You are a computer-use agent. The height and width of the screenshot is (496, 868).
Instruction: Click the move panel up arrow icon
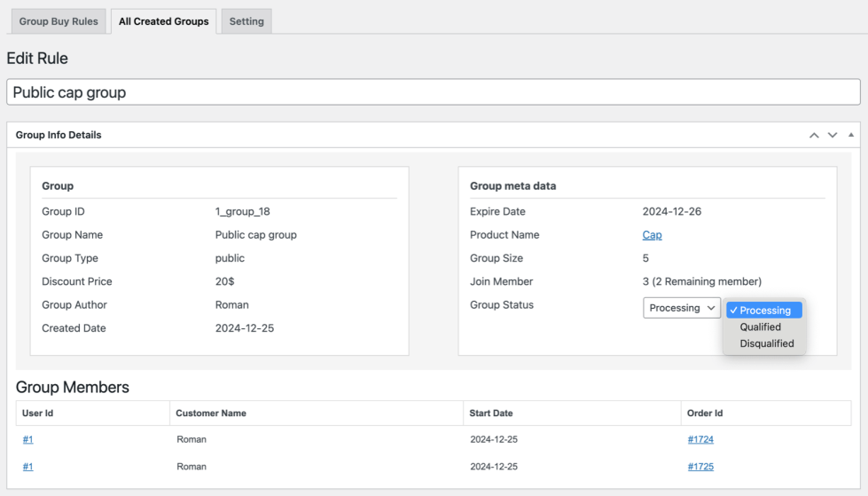coord(814,135)
